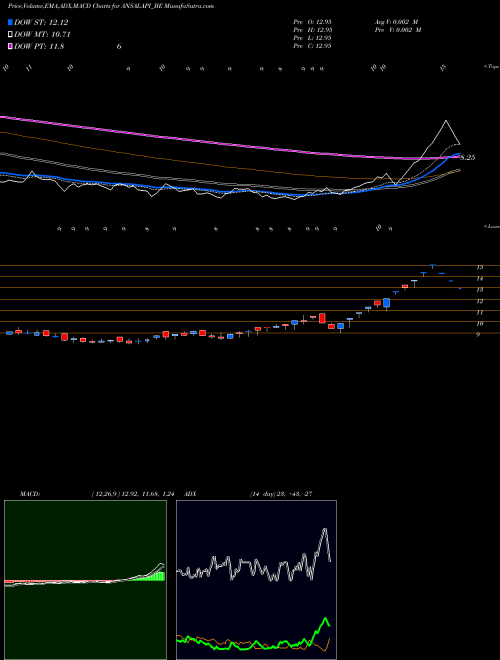The image size is (500, 660).
Task: Click the 'Pre C: 12.95' close value
Action: (x=313, y=46)
